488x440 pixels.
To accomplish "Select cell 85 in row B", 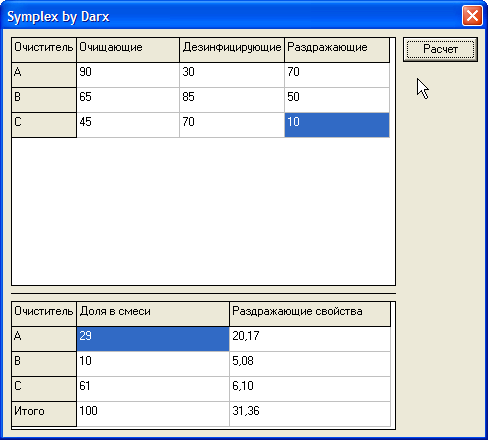I will (232, 100).
